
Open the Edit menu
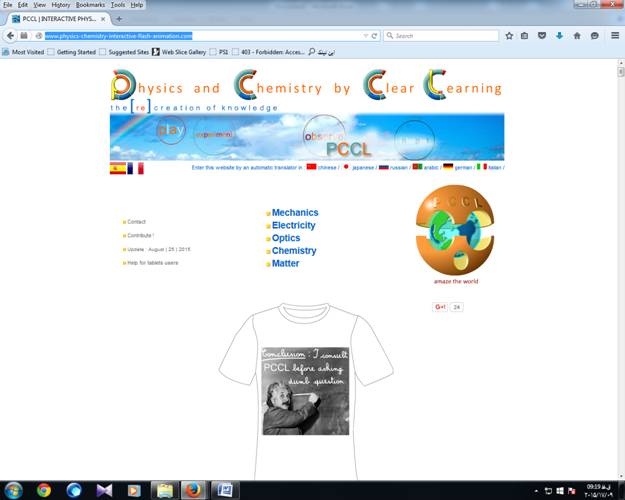tap(23, 5)
